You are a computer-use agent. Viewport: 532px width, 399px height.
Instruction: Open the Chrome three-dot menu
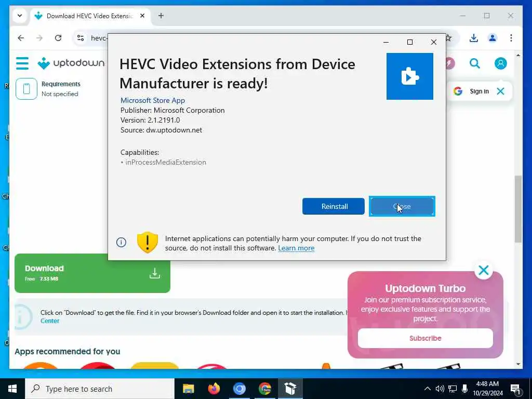511,38
